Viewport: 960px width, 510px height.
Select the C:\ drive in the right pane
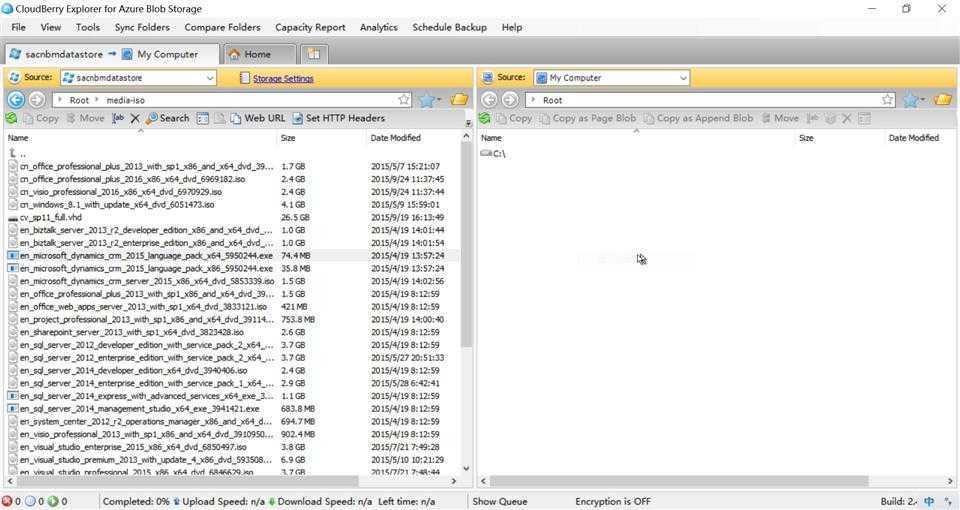(x=493, y=153)
